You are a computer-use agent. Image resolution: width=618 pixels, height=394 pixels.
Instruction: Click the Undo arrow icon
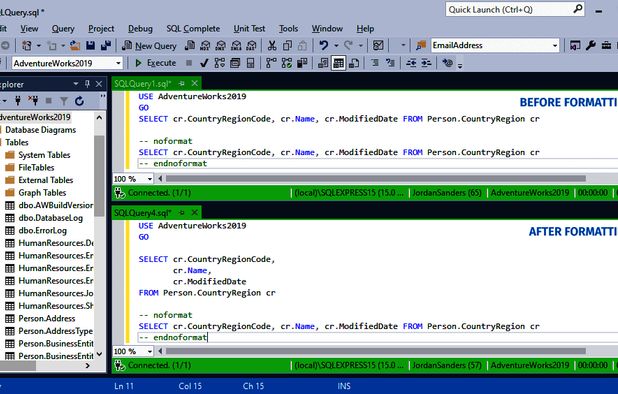324,45
